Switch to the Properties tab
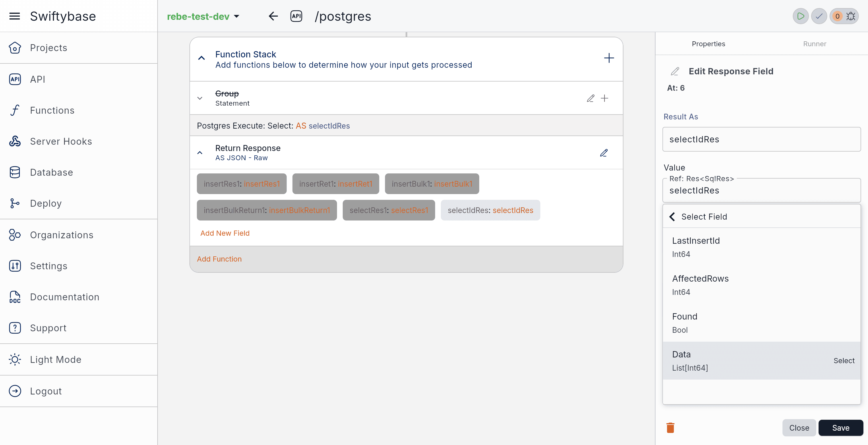Screen dimensions: 868x445 point(708,44)
